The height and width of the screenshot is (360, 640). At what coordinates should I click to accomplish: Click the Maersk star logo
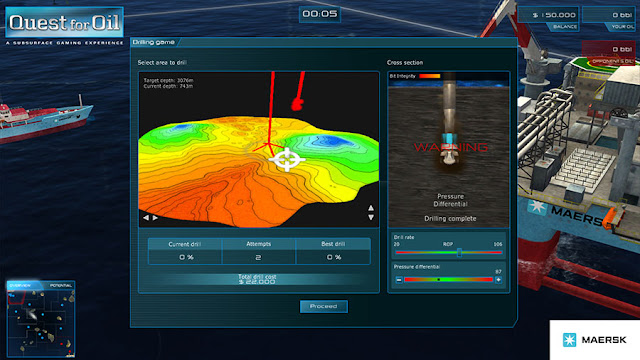coord(569,340)
